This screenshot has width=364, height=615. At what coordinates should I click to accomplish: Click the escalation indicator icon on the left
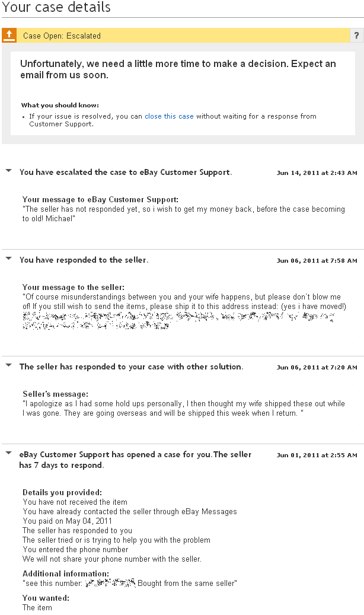coord(9,36)
